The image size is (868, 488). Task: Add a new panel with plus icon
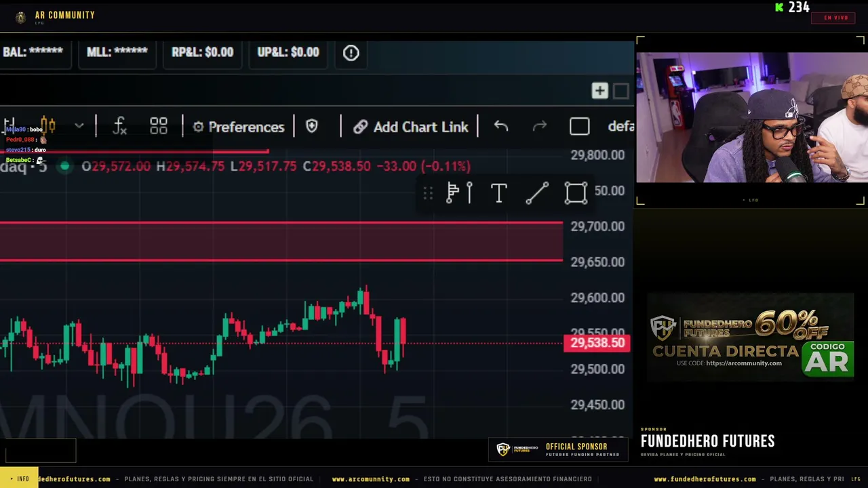[599, 91]
